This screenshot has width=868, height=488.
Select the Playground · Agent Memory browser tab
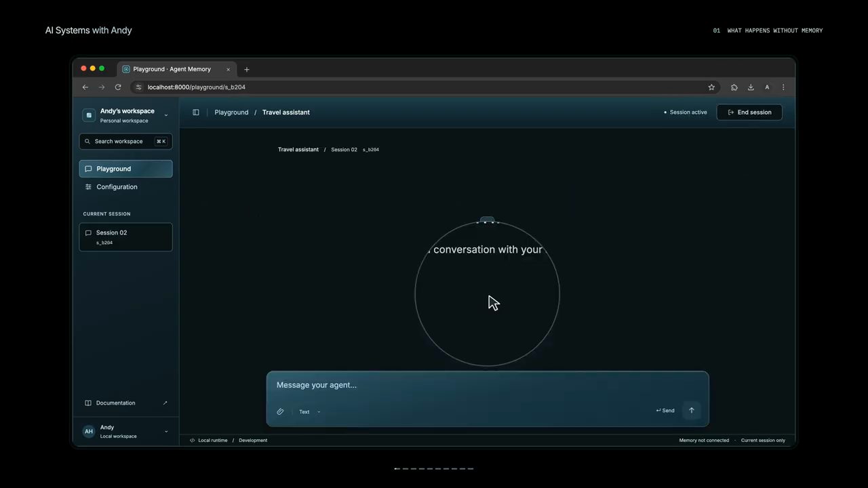click(x=176, y=69)
